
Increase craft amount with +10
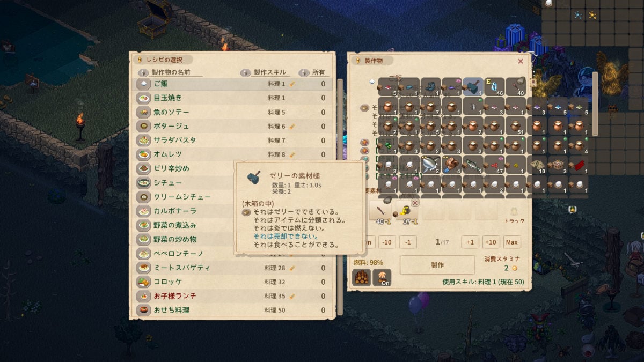[490, 242]
